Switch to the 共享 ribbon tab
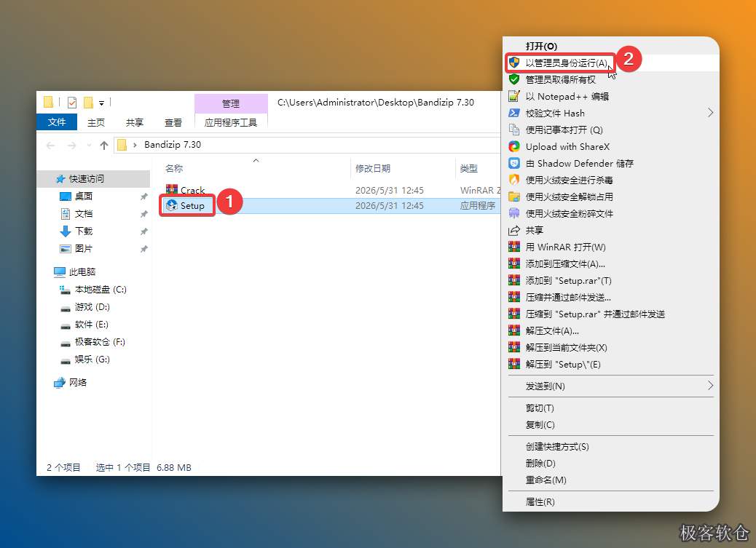Viewport: 756px width, 548px height. point(135,122)
